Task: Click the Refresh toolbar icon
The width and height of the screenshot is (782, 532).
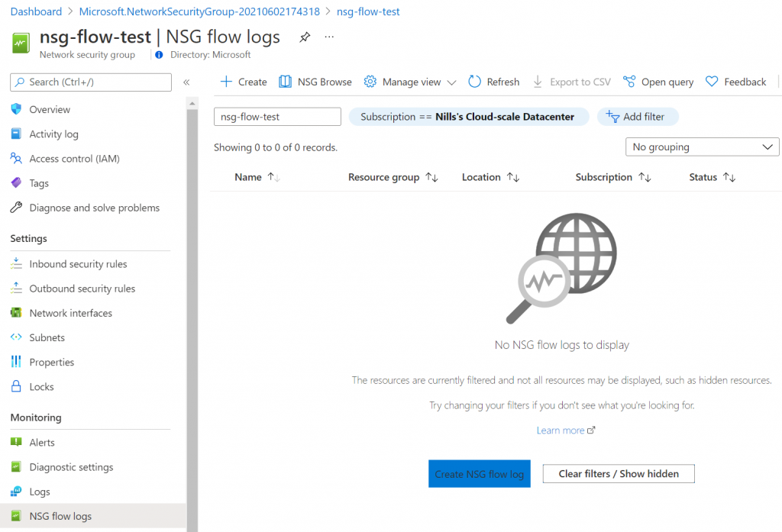Action: point(475,82)
